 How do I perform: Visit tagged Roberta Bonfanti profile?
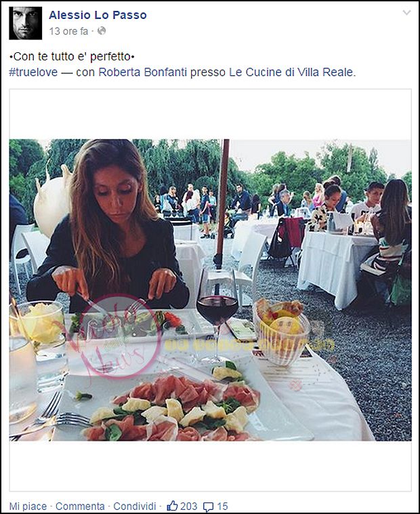(x=142, y=72)
